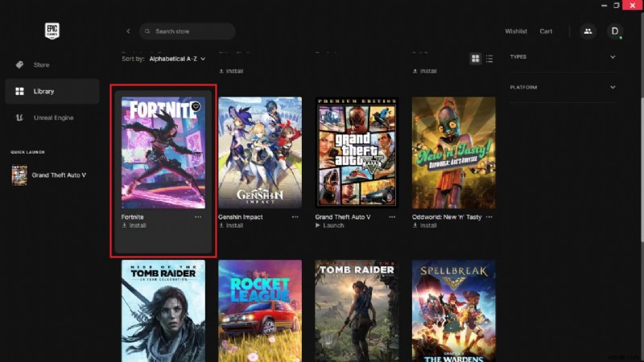The width and height of the screenshot is (644, 362).
Task: Install Oddworld: New 'n' Tasty
Action: click(425, 225)
